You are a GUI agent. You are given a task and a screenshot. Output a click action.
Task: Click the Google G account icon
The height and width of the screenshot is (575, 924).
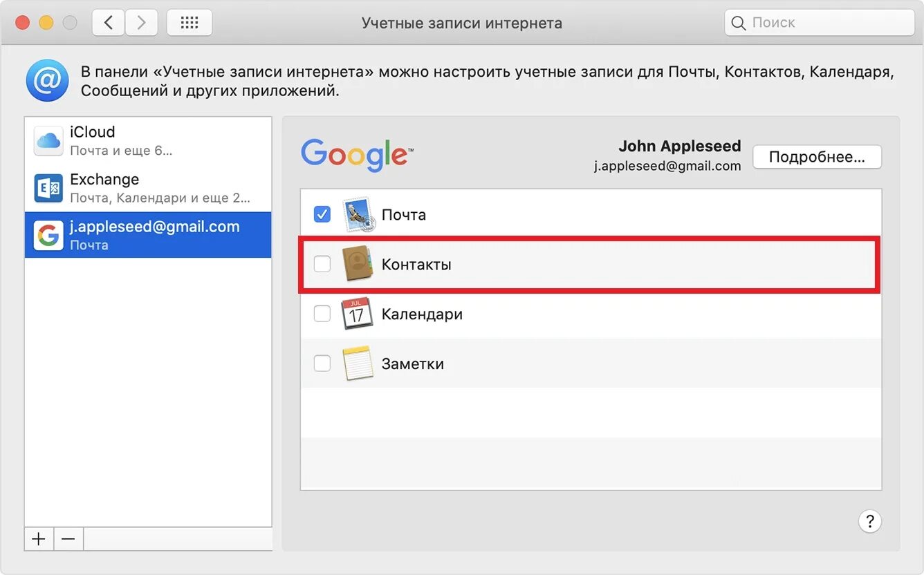[x=48, y=236]
